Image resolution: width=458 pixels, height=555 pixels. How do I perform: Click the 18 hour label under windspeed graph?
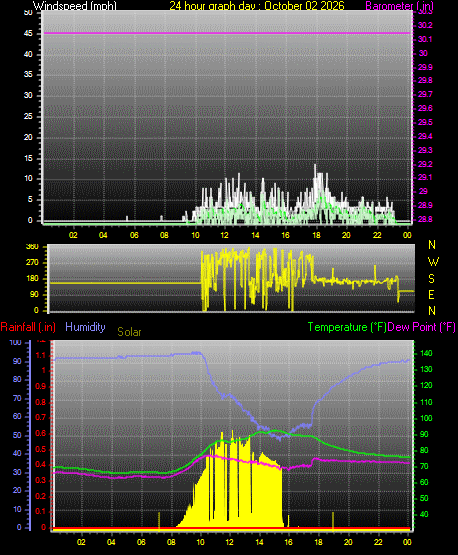pos(316,235)
